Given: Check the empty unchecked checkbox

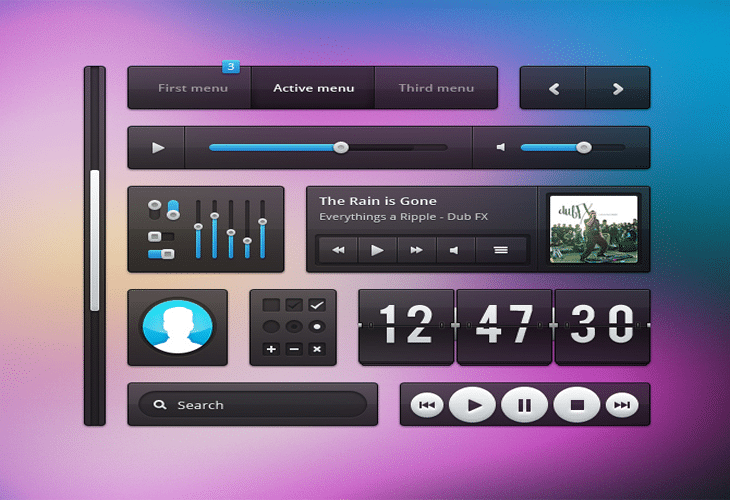Looking at the screenshot, I should pyautogui.click(x=271, y=305).
